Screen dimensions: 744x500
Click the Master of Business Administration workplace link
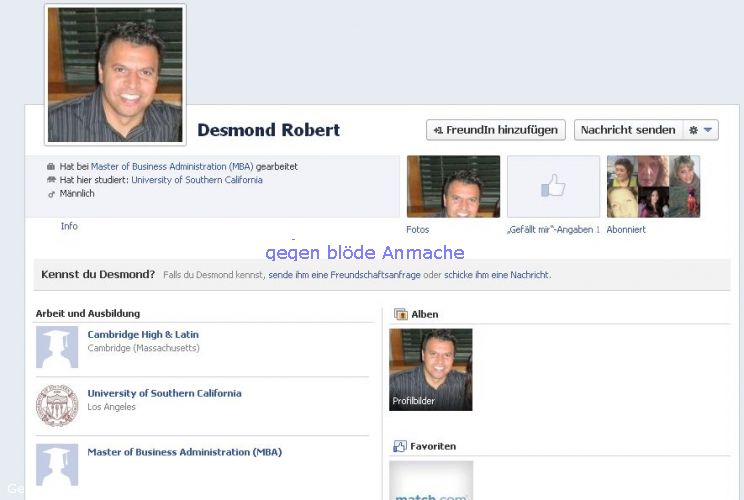(x=172, y=166)
